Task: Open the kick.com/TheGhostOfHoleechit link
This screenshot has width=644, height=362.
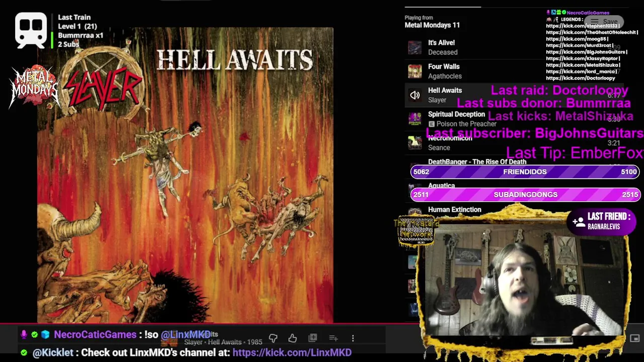Action: pos(591,32)
